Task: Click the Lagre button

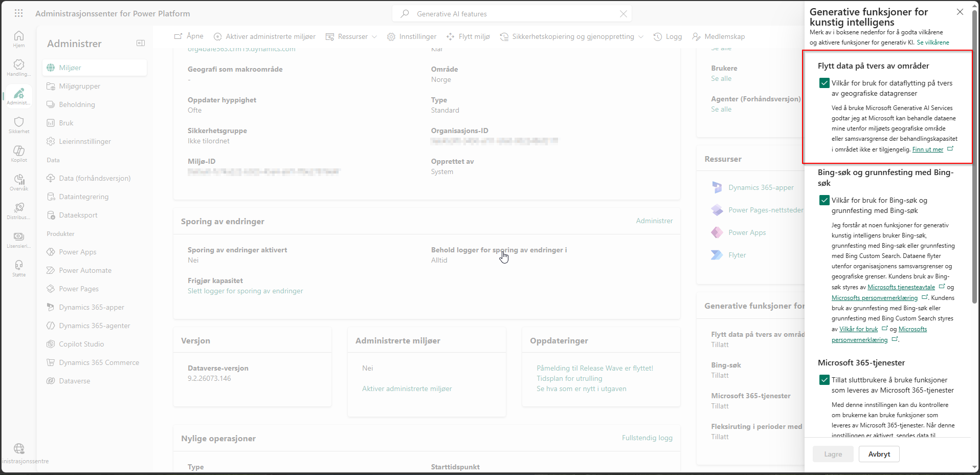Action: point(833,454)
